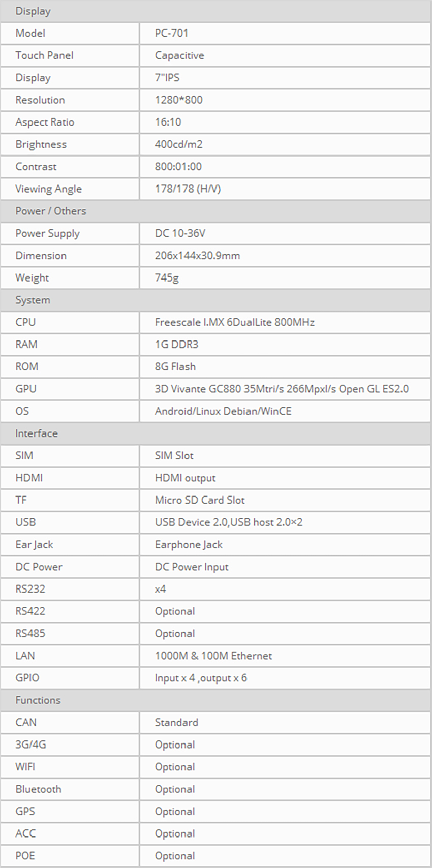Screen dimensions: 432x868
Task: Click the System section header
Action: click(33, 300)
